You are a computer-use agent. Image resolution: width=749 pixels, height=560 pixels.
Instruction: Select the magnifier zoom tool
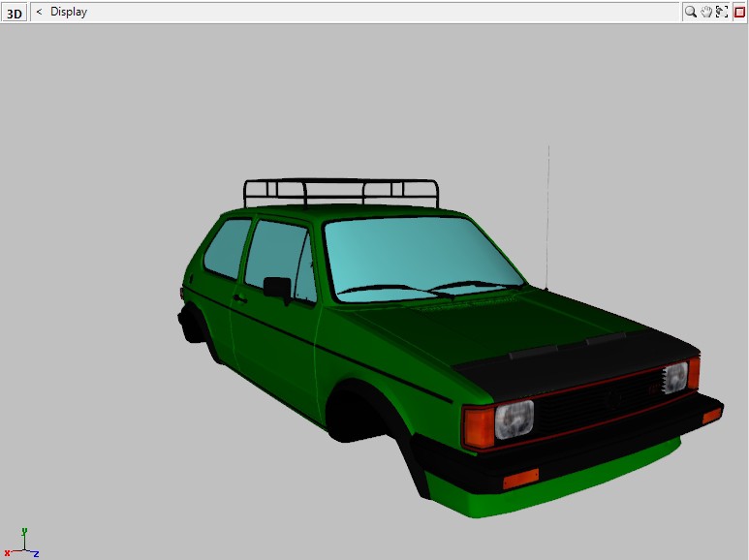click(690, 12)
